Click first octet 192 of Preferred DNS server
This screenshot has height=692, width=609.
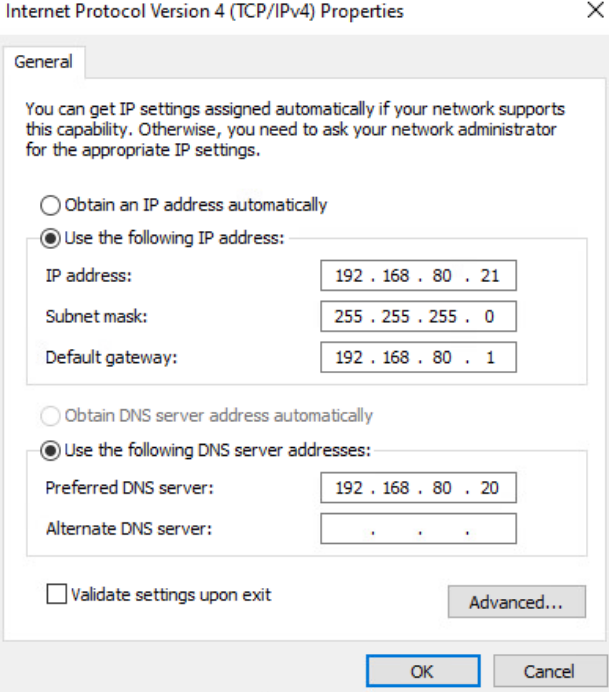click(349, 489)
